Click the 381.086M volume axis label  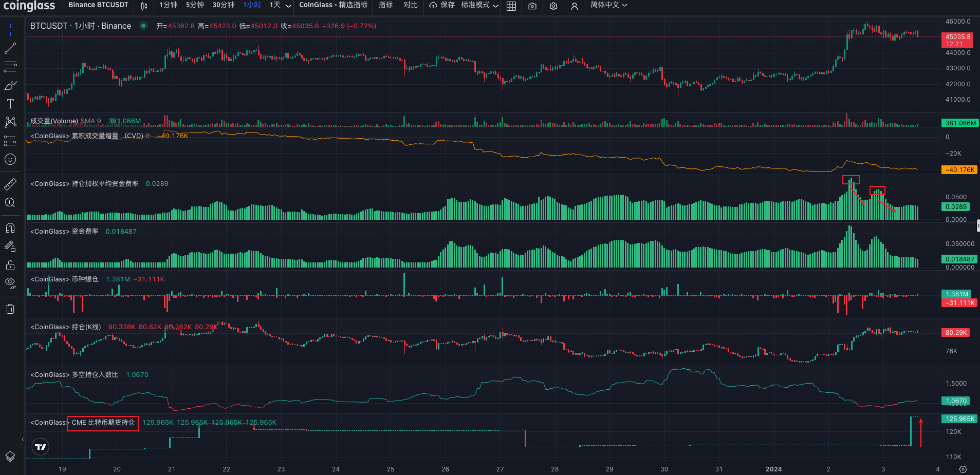[x=960, y=123]
